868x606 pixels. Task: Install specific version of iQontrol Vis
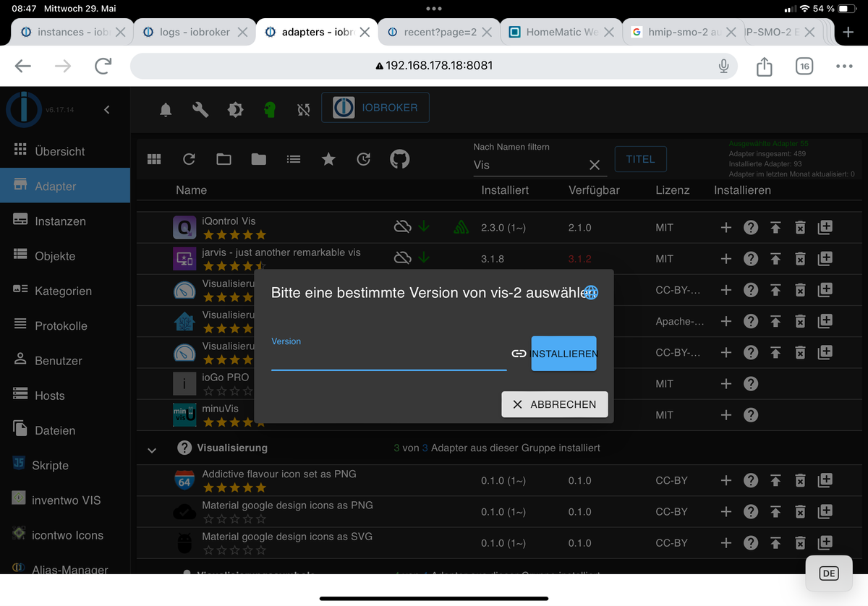(x=825, y=227)
